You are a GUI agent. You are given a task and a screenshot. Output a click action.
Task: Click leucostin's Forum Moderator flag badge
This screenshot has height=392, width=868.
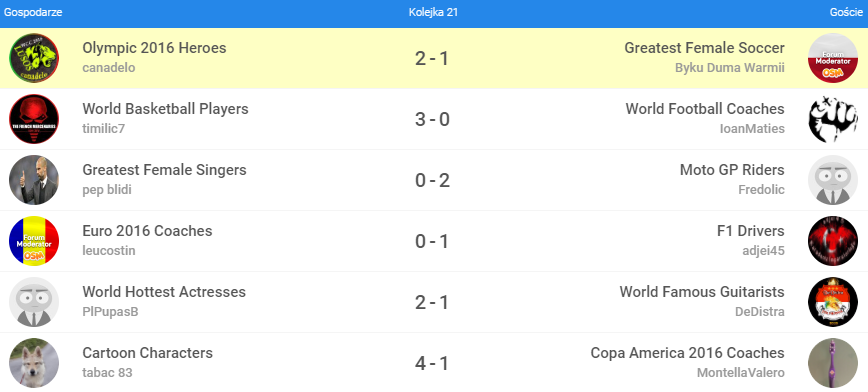34,241
